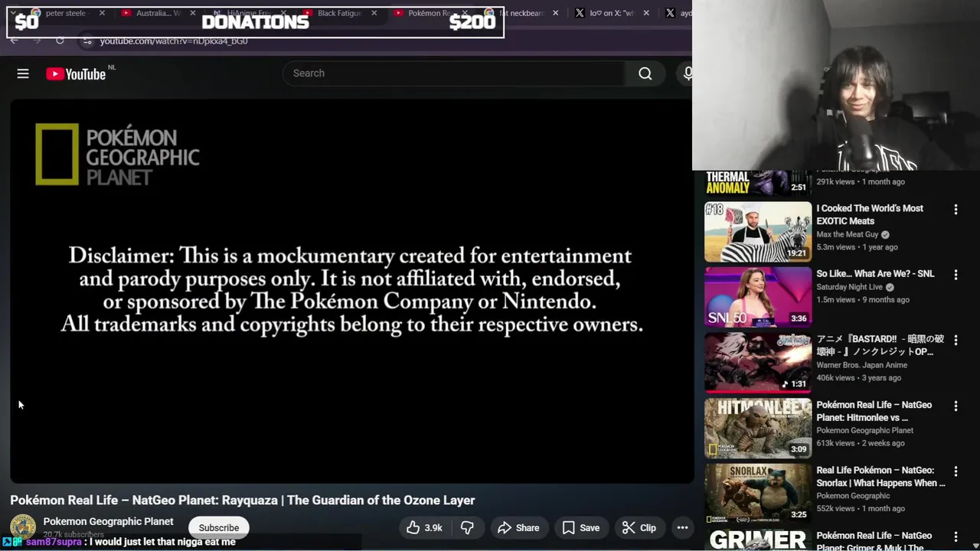
Task: Open options for Snorlax video
Action: 955,471
